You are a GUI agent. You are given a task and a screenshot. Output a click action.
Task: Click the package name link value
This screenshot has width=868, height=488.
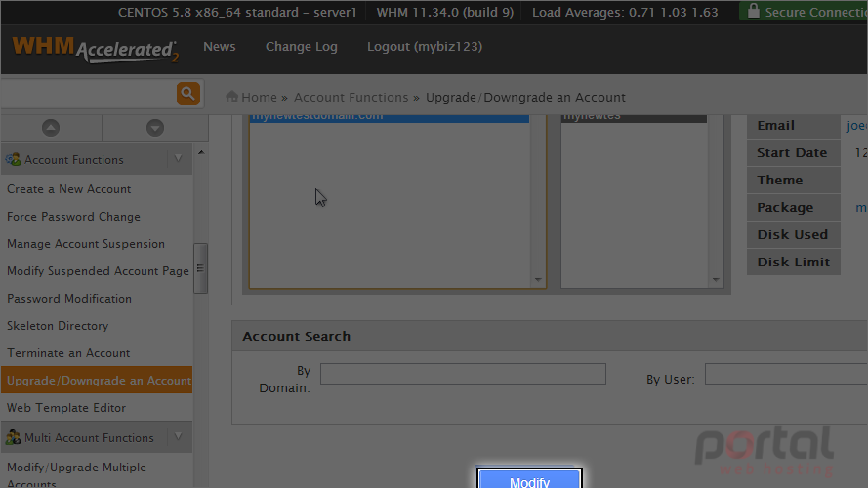[861, 208]
